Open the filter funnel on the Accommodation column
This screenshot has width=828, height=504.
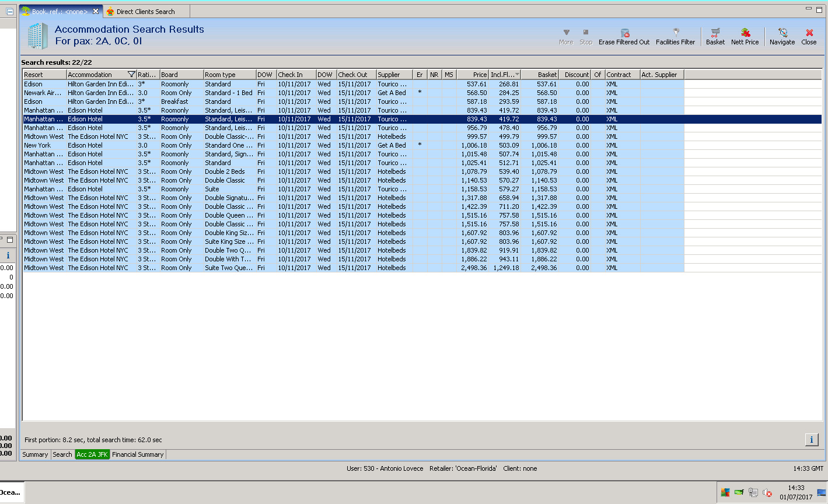[x=131, y=75]
